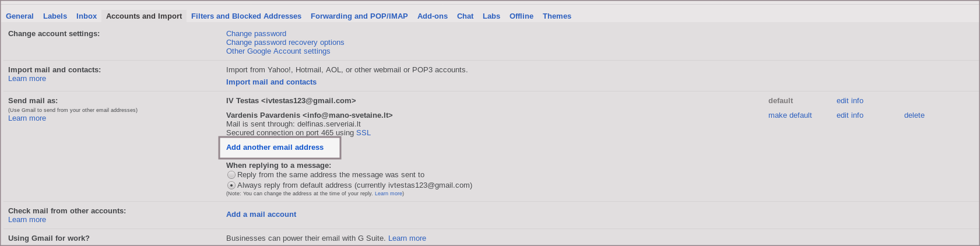Switch to the Themes tab

tap(557, 16)
